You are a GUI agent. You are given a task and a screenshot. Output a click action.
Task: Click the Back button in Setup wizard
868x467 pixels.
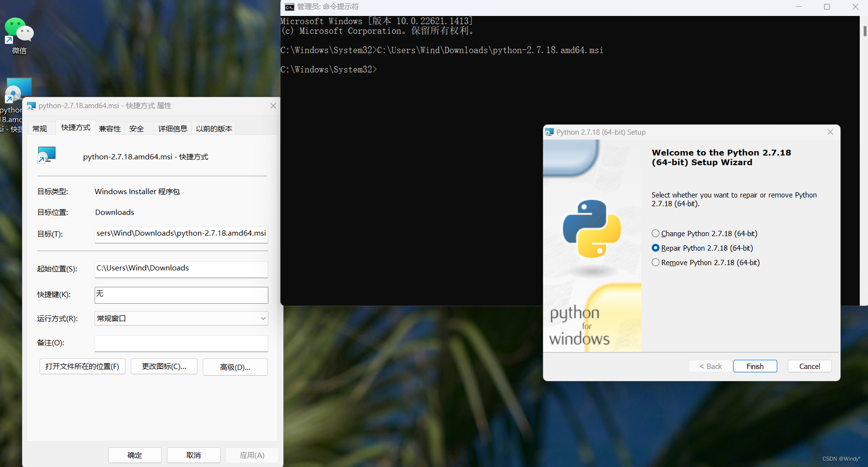tap(711, 366)
